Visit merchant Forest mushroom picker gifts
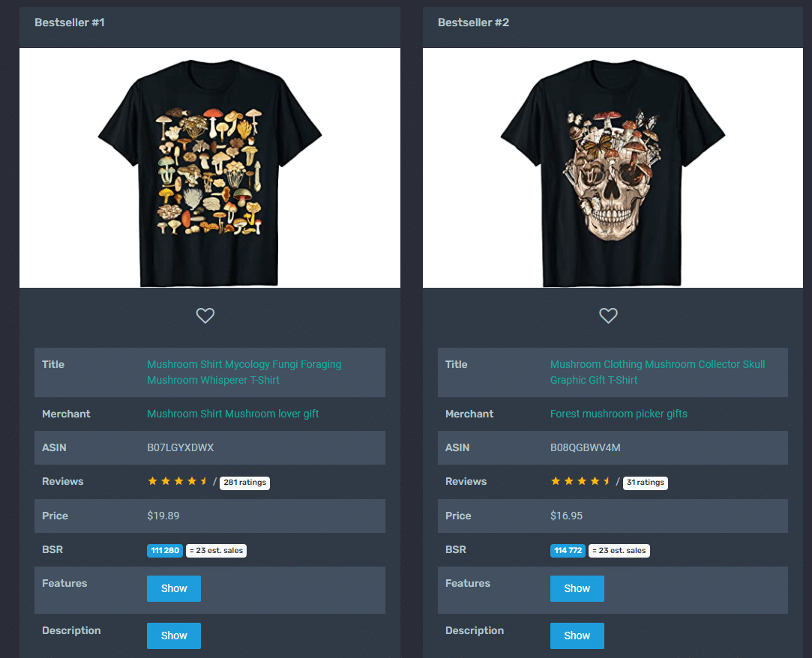 pyautogui.click(x=619, y=414)
